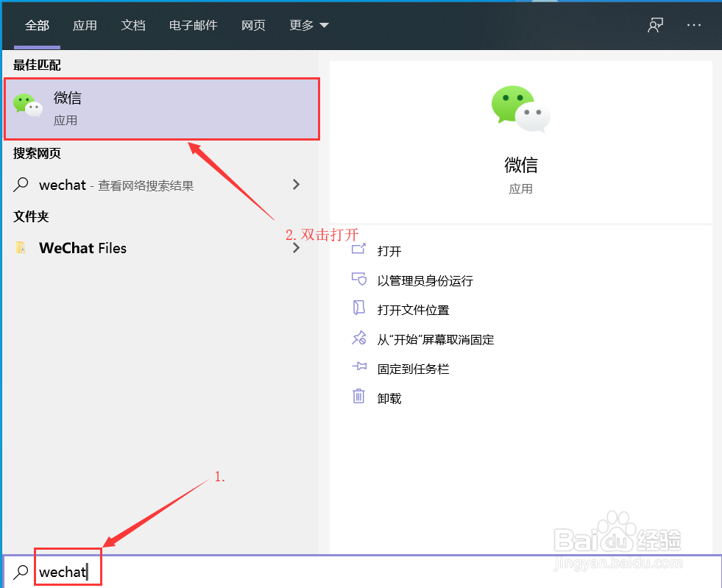Screen dimensions: 722x588
Task: Click the 文件夹 heading
Action: pos(31,216)
